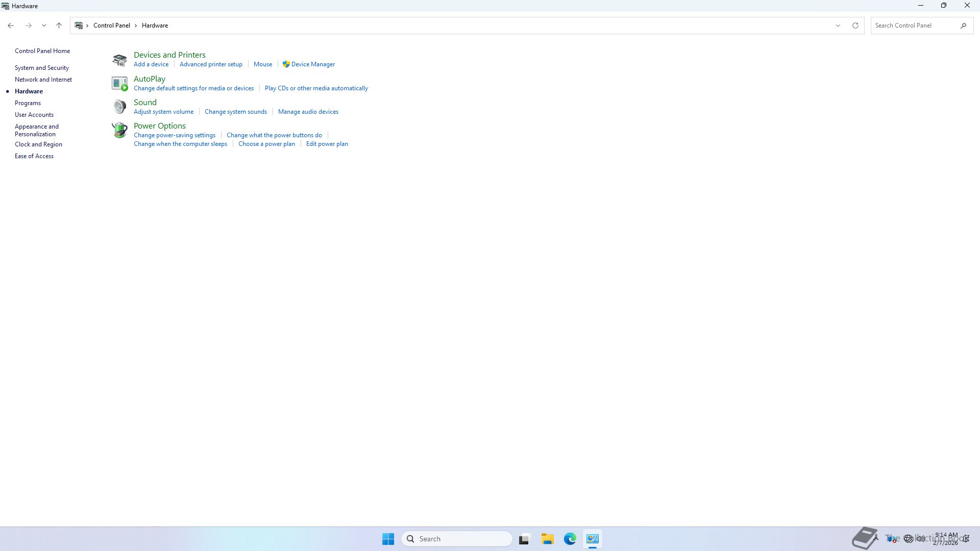The width and height of the screenshot is (980, 551).
Task: Open File Explorer from taskbar
Action: (547, 539)
